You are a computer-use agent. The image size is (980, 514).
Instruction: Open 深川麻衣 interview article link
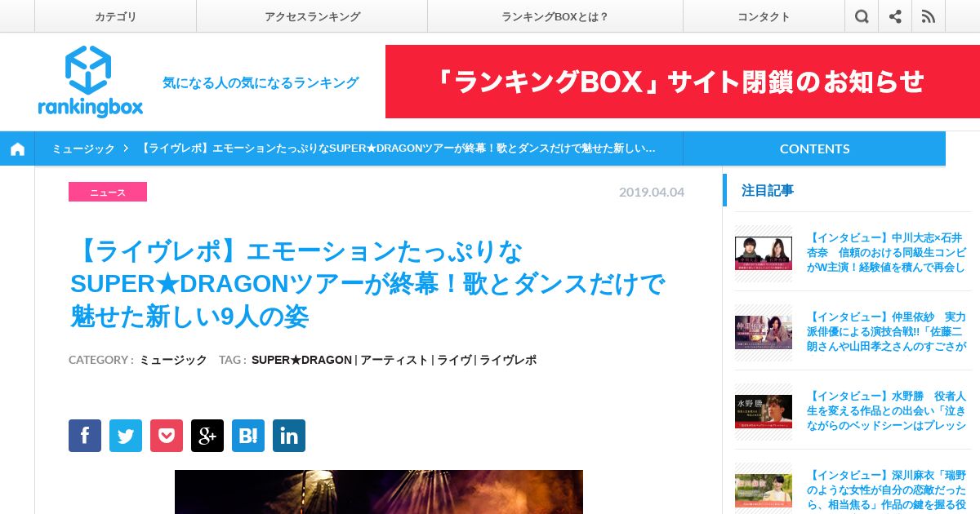pyautogui.click(x=886, y=490)
